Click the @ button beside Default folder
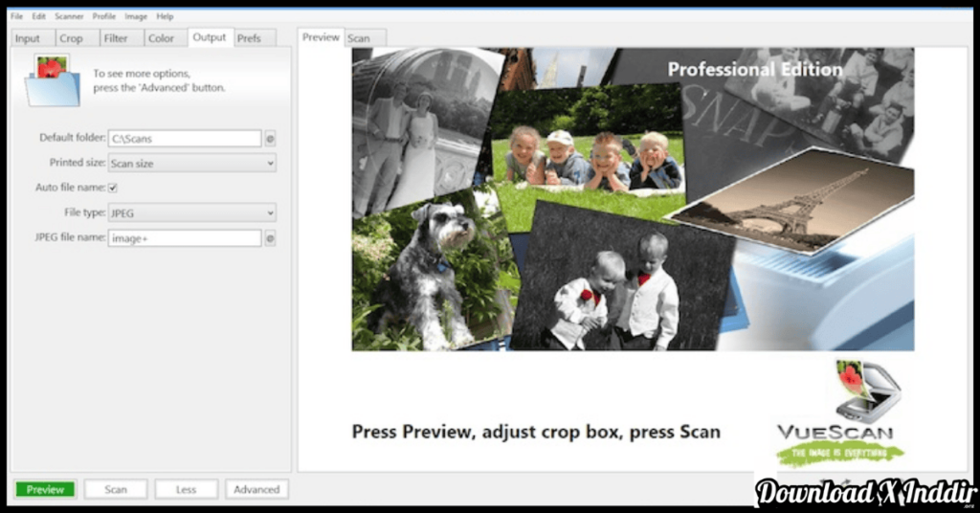This screenshot has height=513, width=980. pyautogui.click(x=270, y=139)
